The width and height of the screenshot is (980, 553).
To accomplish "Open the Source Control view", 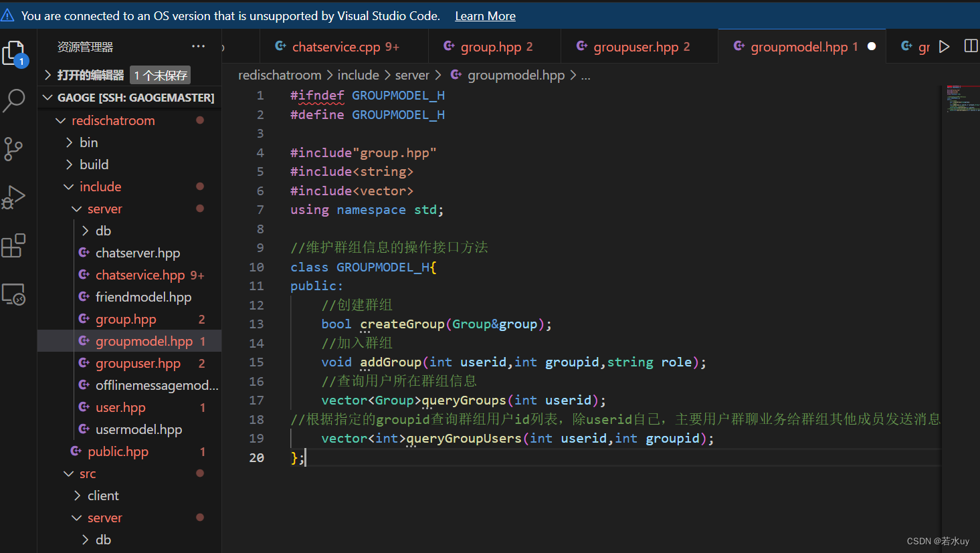I will [x=13, y=148].
